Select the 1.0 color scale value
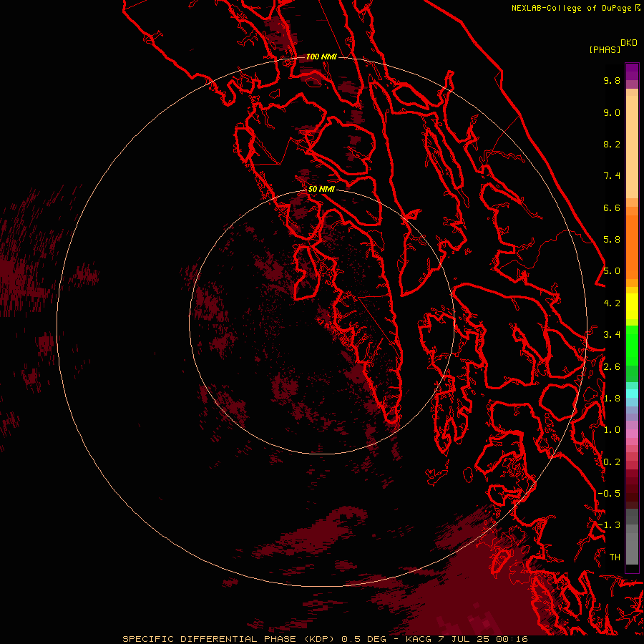The height and width of the screenshot is (644, 644). [x=612, y=430]
